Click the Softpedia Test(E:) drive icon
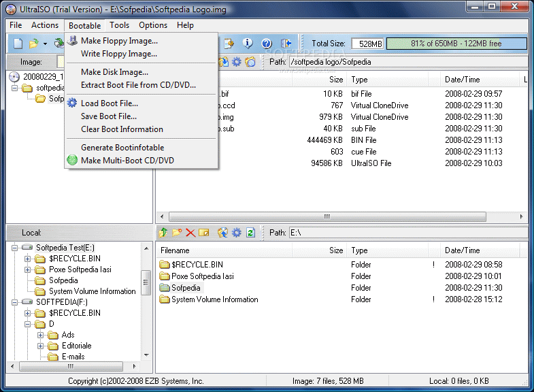Image resolution: width=534 pixels, height=392 pixels. [x=27, y=247]
